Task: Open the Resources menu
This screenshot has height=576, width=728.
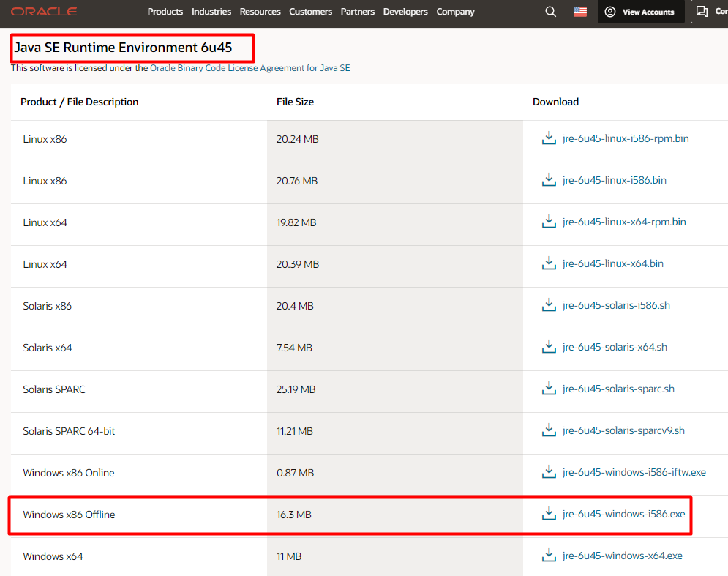Action: click(x=260, y=12)
